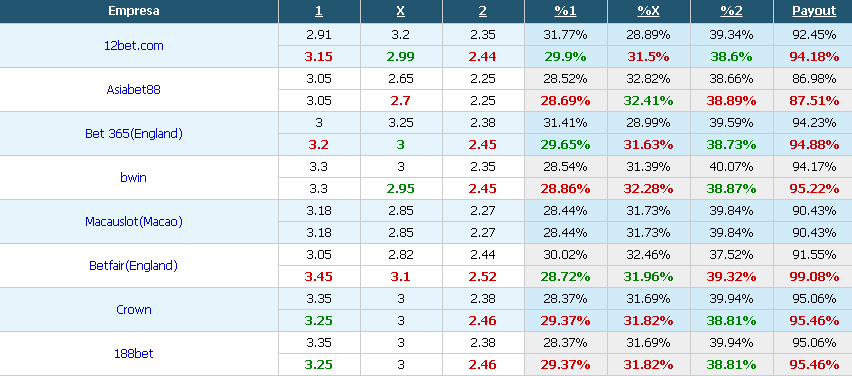Open the Betfair(England) link

point(134,266)
